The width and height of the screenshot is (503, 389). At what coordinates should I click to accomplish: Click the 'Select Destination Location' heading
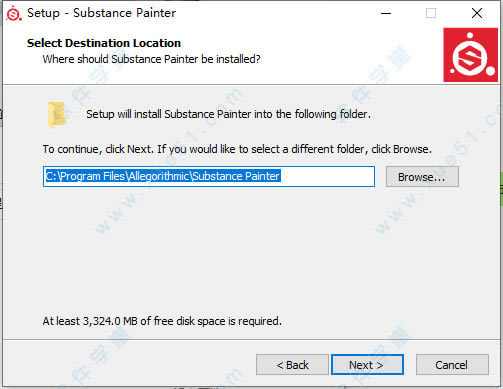coord(104,43)
